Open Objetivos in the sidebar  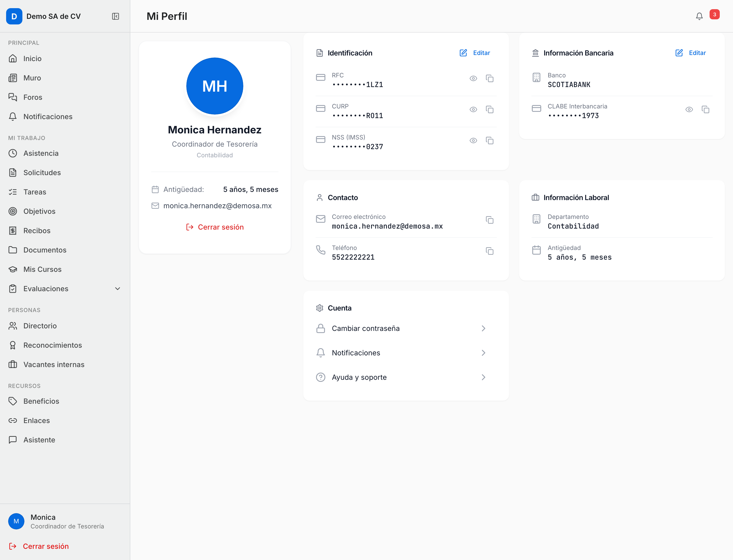(65, 211)
